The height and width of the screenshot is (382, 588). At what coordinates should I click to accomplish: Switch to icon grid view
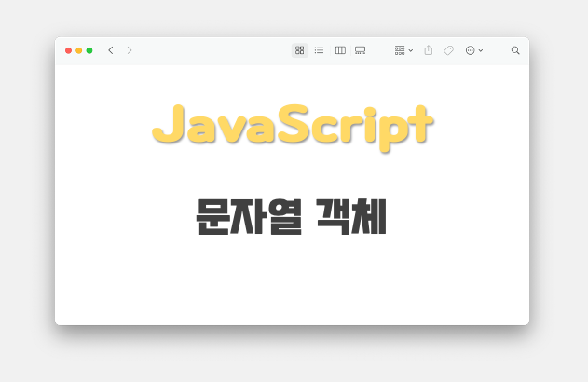coord(300,50)
